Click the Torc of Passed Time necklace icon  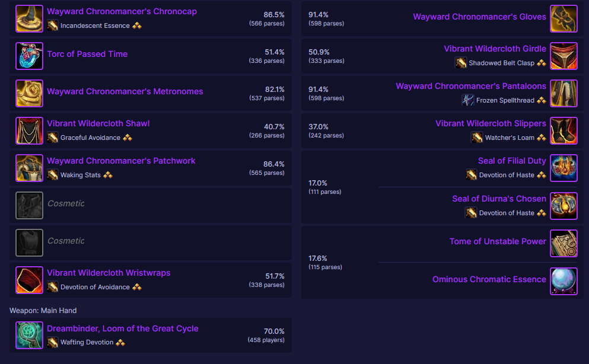pyautogui.click(x=29, y=56)
